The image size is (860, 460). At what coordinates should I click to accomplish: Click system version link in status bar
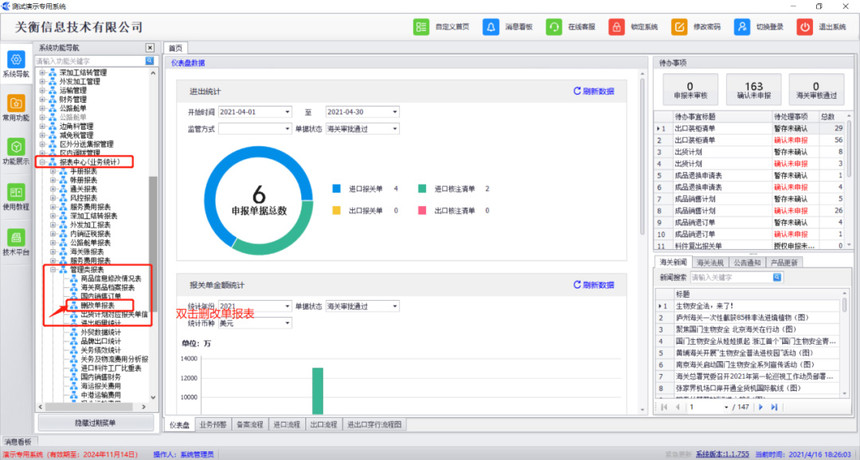pos(722,454)
